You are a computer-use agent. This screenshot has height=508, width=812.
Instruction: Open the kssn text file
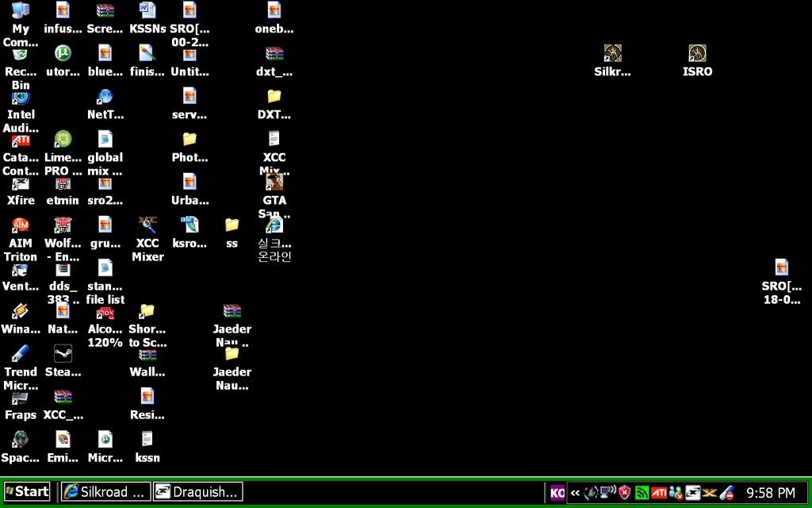pyautogui.click(x=147, y=440)
